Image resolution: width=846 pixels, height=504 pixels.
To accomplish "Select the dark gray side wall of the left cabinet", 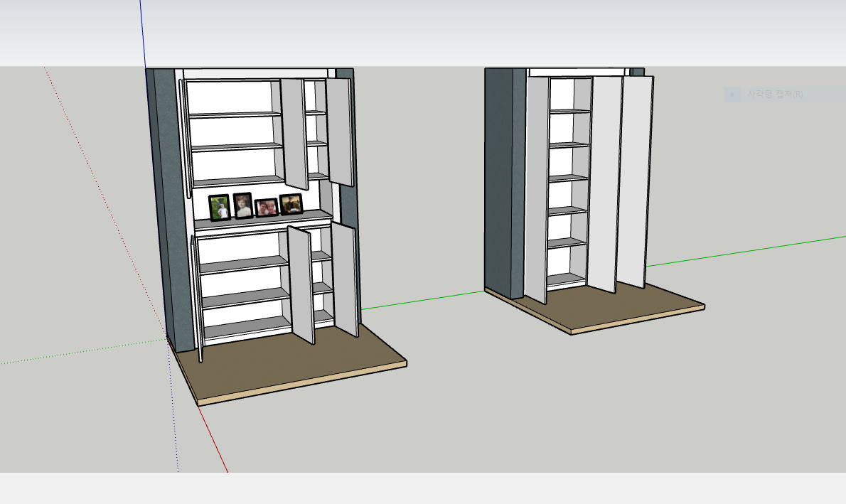I will tap(171, 210).
